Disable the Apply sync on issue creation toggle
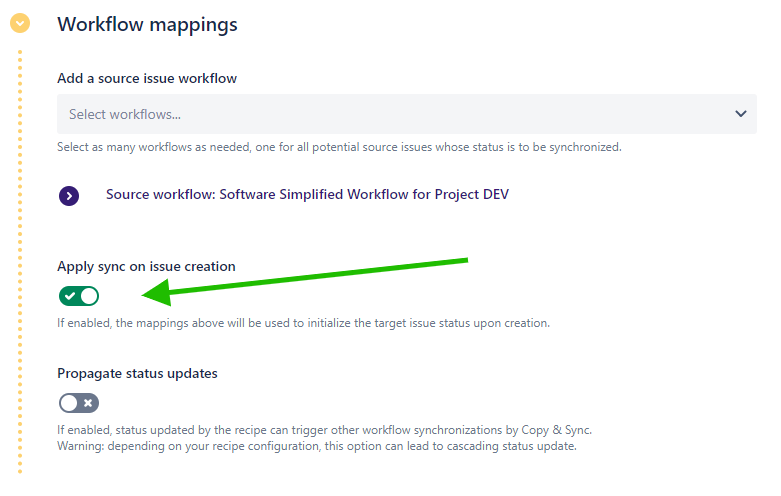 [79, 295]
